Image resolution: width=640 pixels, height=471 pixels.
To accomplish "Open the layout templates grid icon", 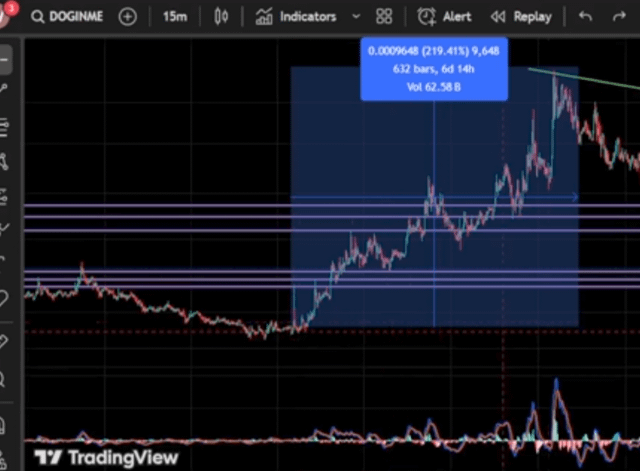I will click(384, 17).
